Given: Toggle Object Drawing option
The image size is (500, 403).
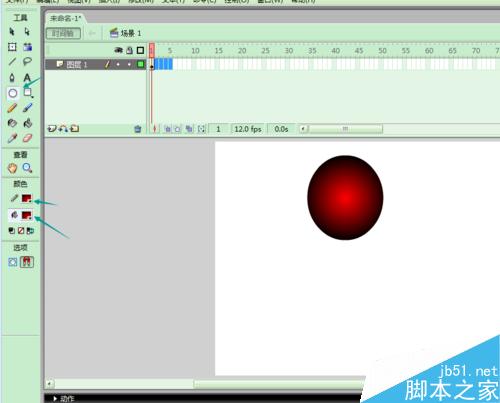Looking at the screenshot, I should [12, 262].
